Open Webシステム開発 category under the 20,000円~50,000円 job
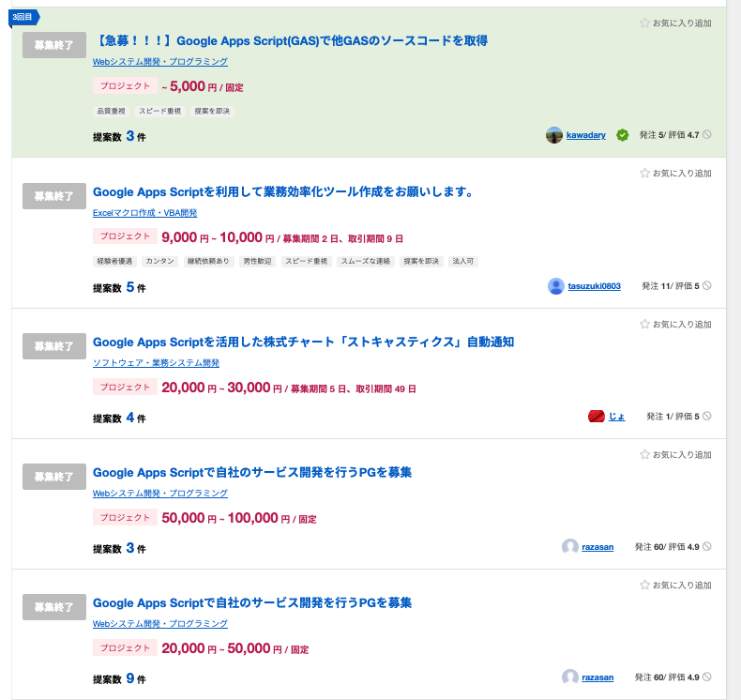Image resolution: width=741 pixels, height=700 pixels. coord(160,623)
